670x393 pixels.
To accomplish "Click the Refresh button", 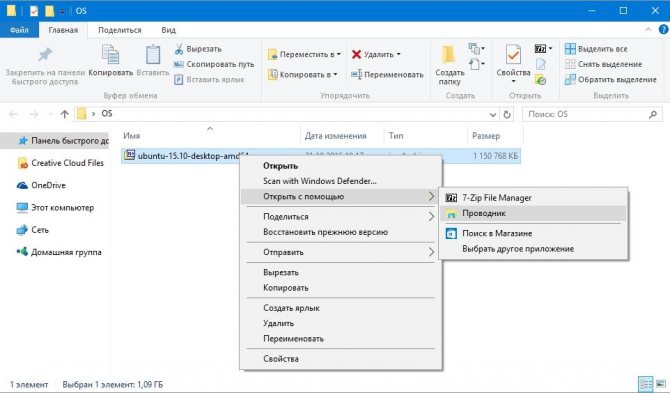I will tap(507, 114).
